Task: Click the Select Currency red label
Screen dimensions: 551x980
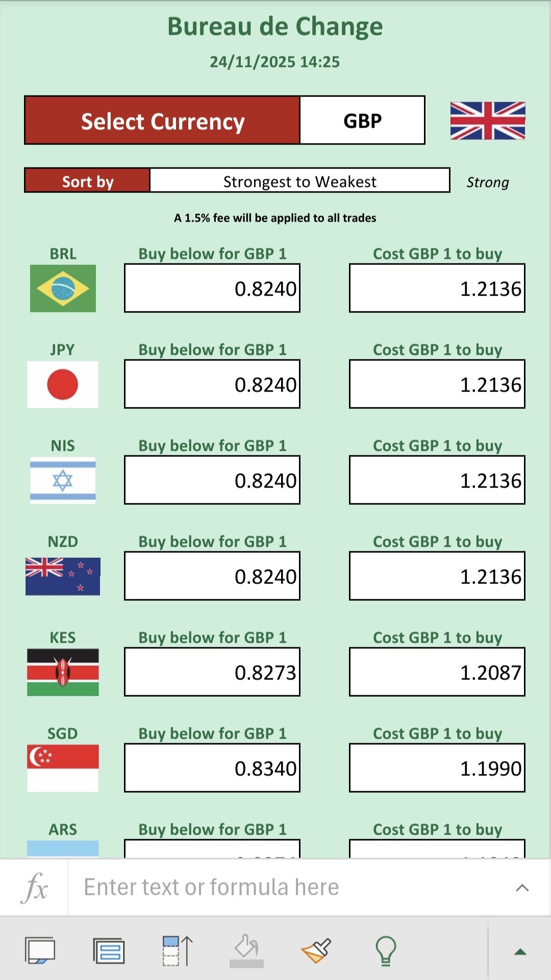Action: pyautogui.click(x=162, y=121)
